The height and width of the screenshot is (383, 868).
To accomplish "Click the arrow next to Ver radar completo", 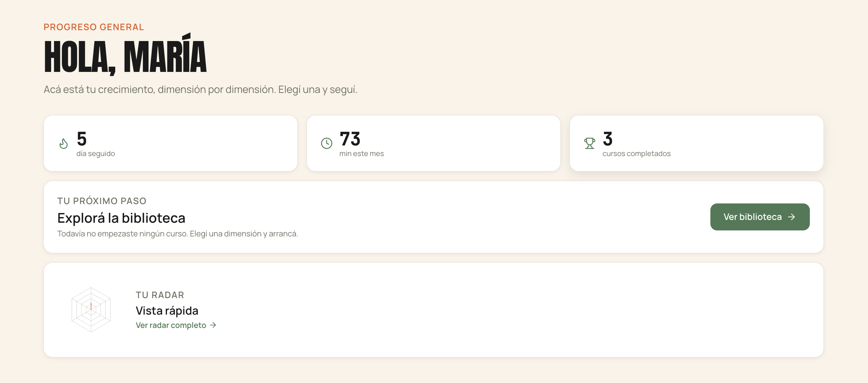I will [213, 325].
